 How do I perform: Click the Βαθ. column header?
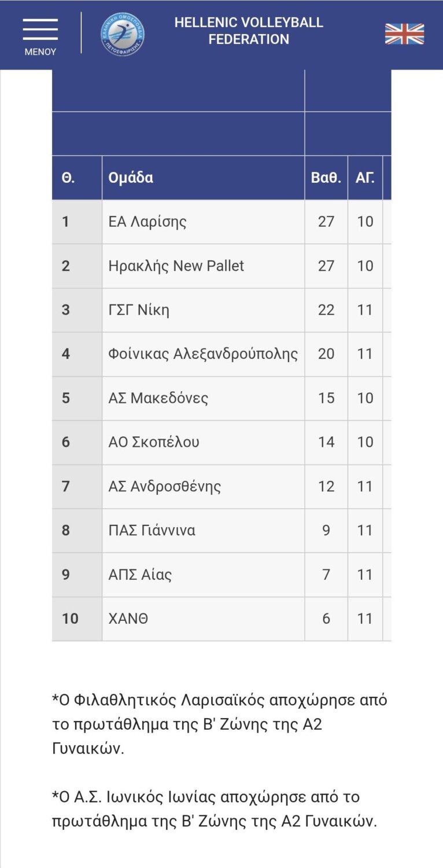coord(326,178)
